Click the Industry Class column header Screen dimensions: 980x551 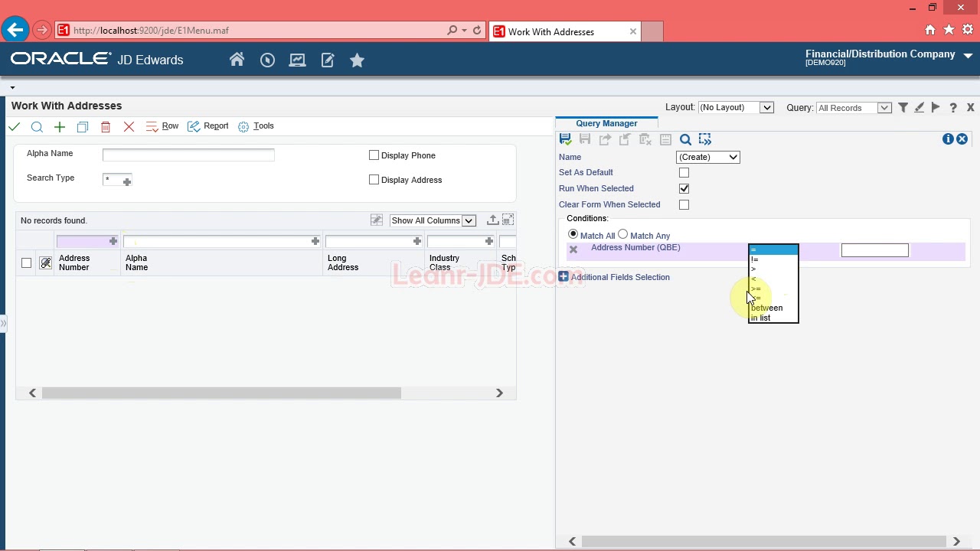point(444,262)
